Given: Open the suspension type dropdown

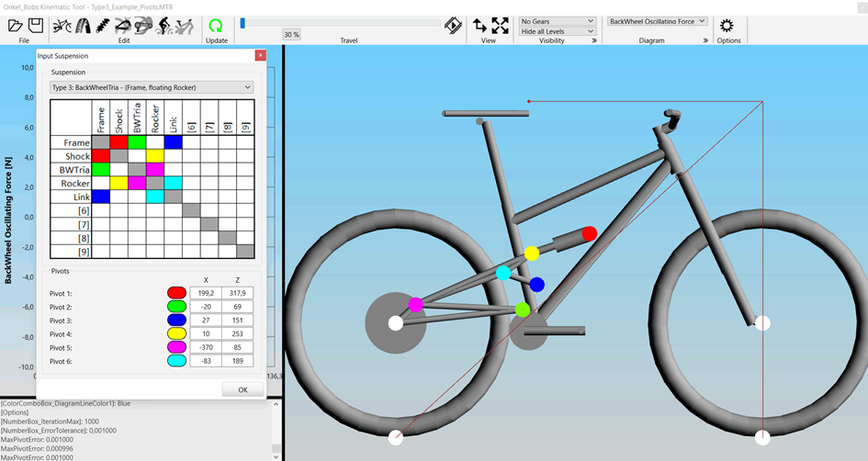Looking at the screenshot, I should pyautogui.click(x=152, y=87).
